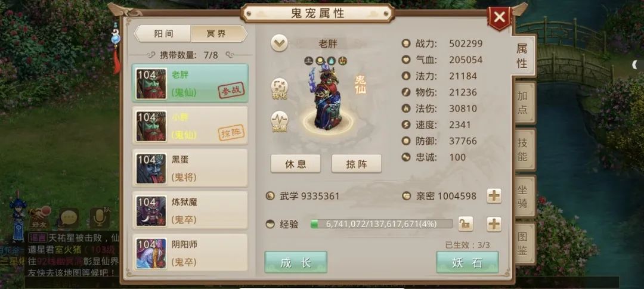The image size is (644, 289).
Task: Click the 成长 green button
Action: point(296,262)
